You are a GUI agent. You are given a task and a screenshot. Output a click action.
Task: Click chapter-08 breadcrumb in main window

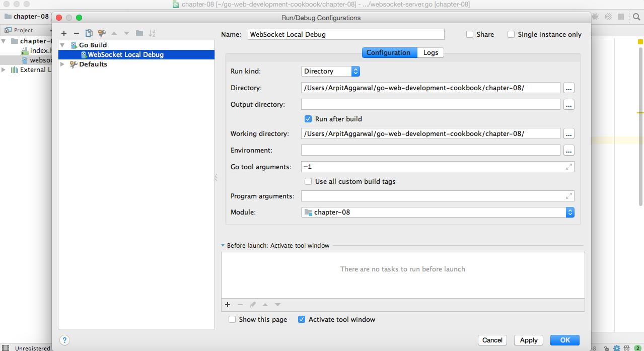coord(27,16)
